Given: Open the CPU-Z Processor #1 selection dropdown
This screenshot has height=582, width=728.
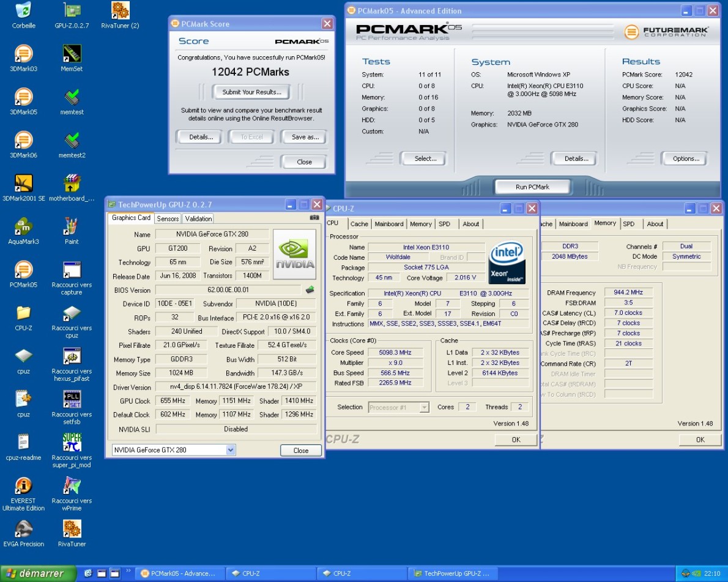Looking at the screenshot, I should point(424,407).
